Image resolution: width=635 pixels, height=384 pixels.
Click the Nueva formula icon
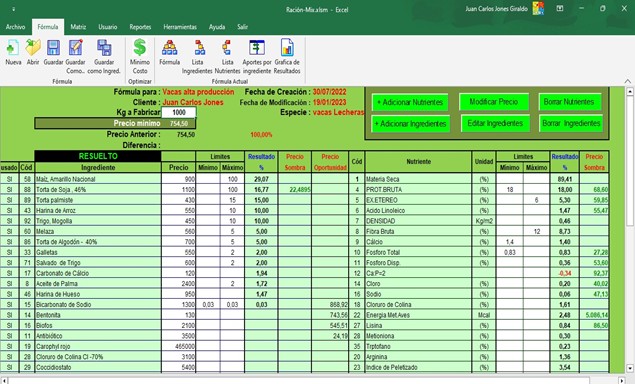point(13,48)
